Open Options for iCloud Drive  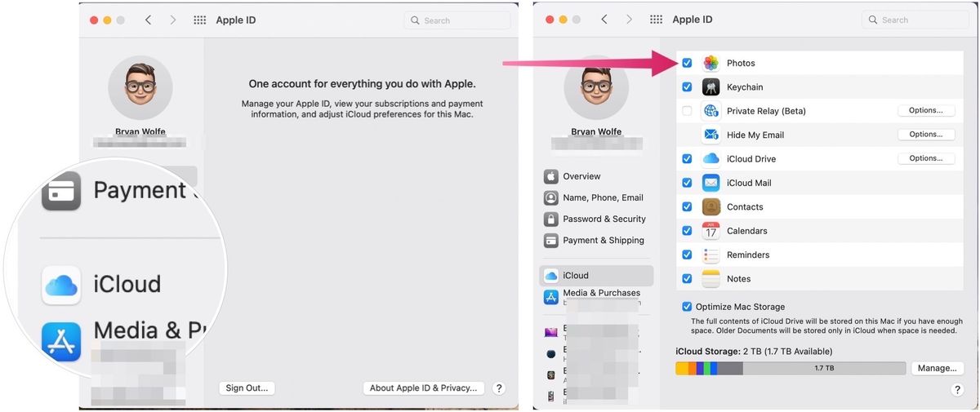coord(926,158)
